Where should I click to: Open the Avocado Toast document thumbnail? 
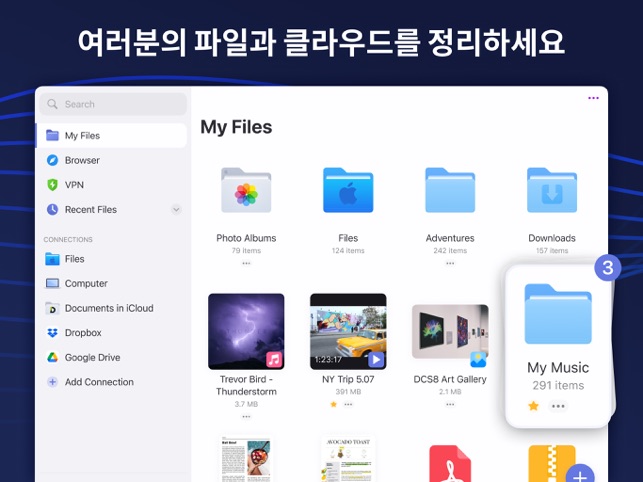[x=348, y=459]
